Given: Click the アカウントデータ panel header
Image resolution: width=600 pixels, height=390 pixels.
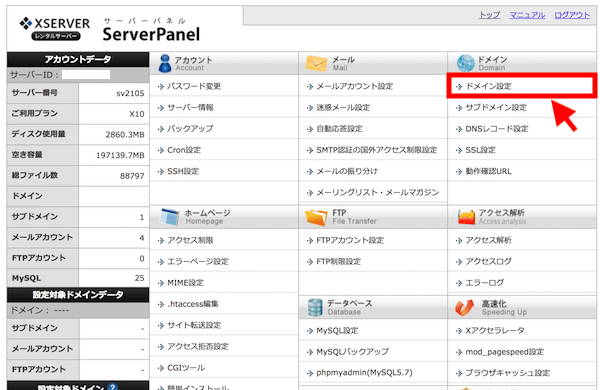Looking at the screenshot, I should pos(78,59).
